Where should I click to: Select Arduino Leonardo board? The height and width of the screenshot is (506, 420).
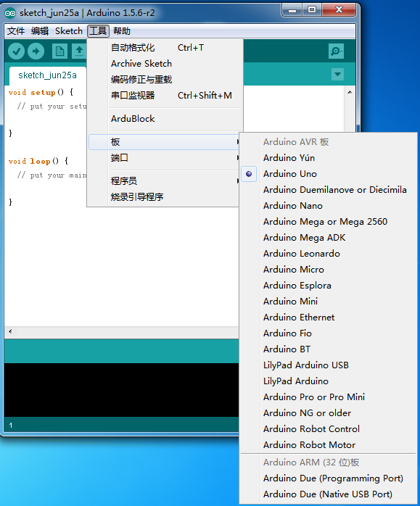coord(329,254)
